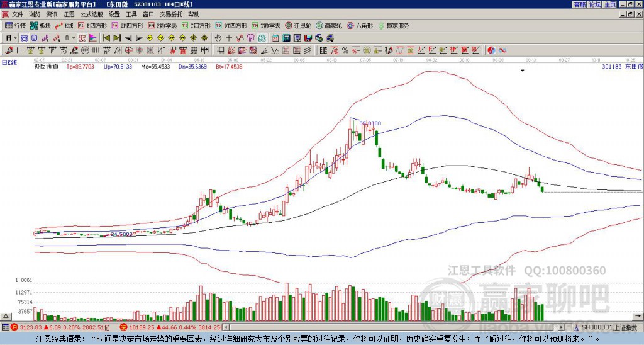The width and height of the screenshot is (644, 345).
Task: Expand the dropdown arrow beside the candlestick style icon
Action: coord(74,38)
